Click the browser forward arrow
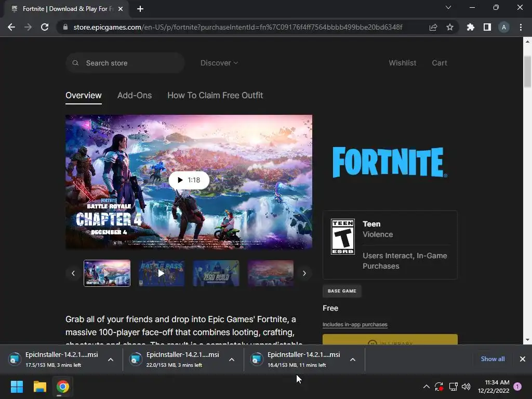 coord(28,27)
